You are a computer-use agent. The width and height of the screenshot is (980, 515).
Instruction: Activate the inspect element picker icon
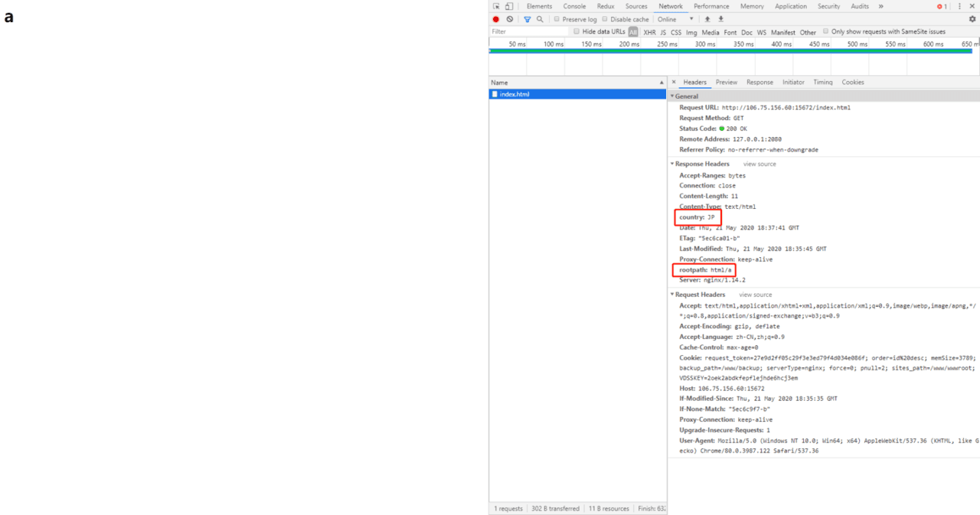496,6
